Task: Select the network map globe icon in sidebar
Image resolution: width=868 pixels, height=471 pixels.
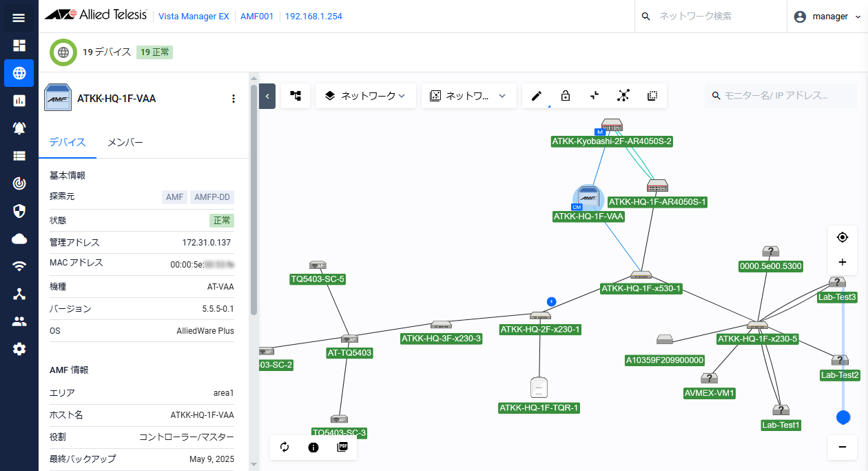Action: coord(19,73)
